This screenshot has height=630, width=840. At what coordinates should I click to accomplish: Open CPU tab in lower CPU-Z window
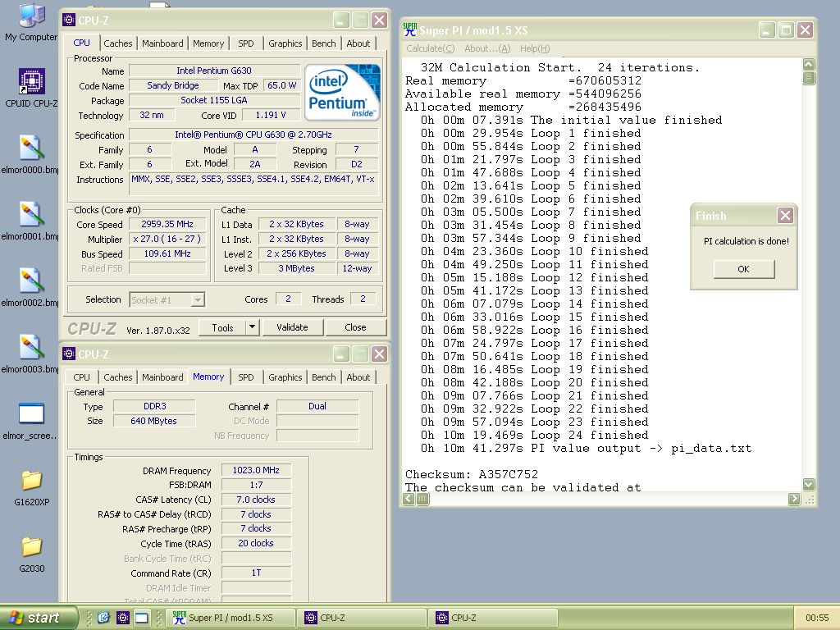(x=81, y=377)
